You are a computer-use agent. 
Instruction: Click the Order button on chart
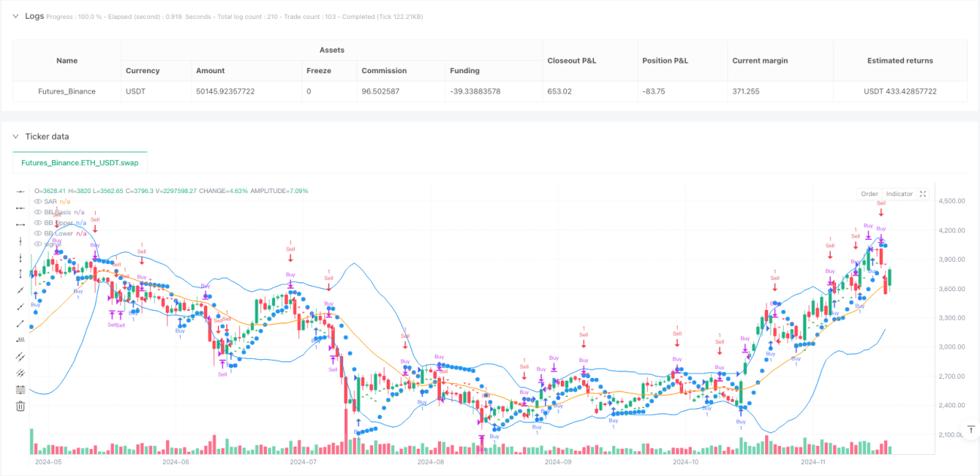869,194
